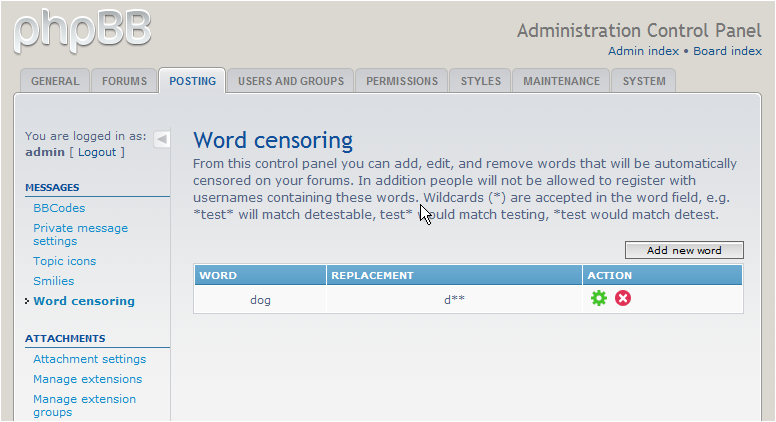Click the 'dog' cell in Word column

click(x=260, y=300)
